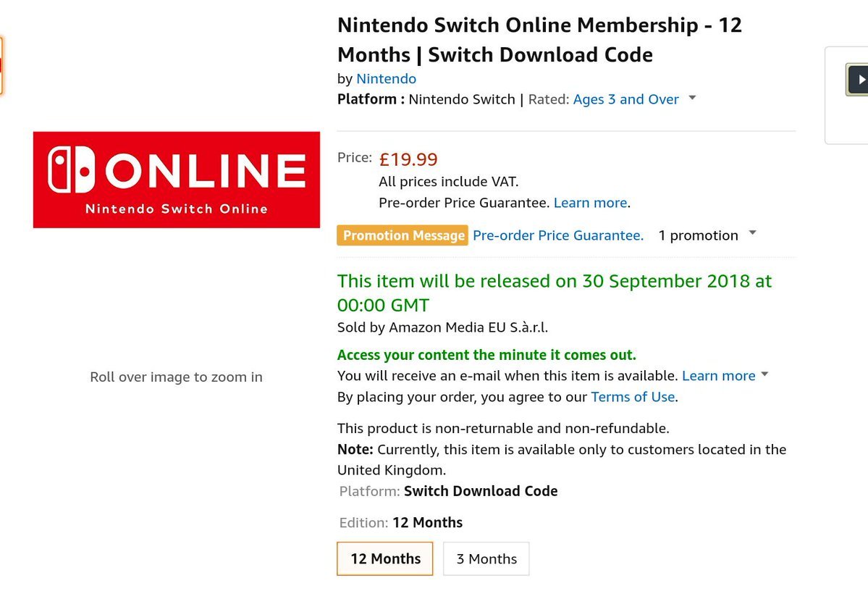The height and width of the screenshot is (591, 868).
Task: Open the Terms of Use link
Action: [633, 397]
